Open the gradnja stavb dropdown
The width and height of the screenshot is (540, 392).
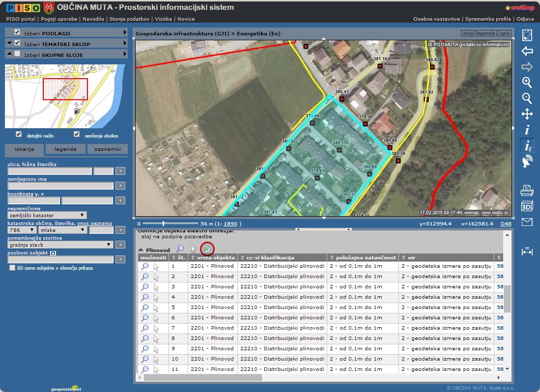point(60,244)
